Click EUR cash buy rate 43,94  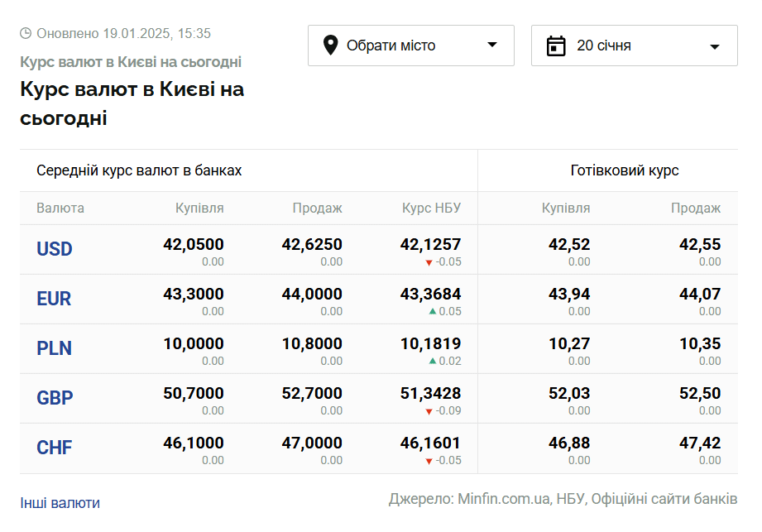[569, 294]
